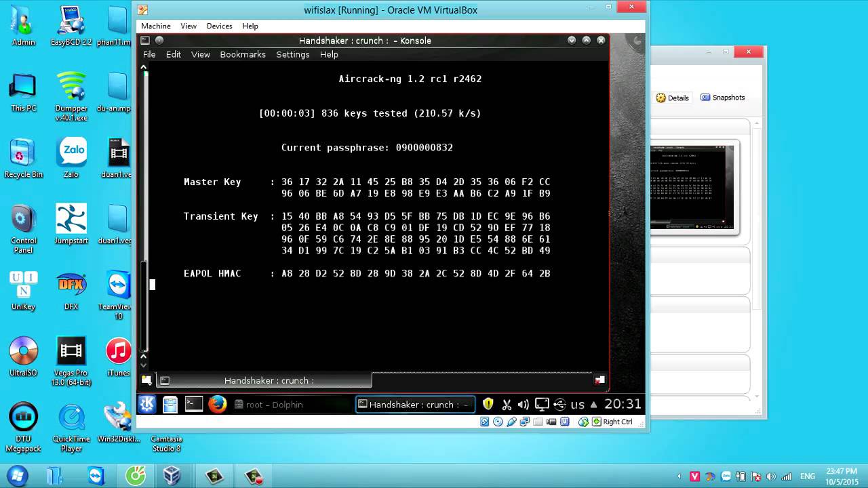Click new tab icon in Konsole tab bar

tap(146, 380)
